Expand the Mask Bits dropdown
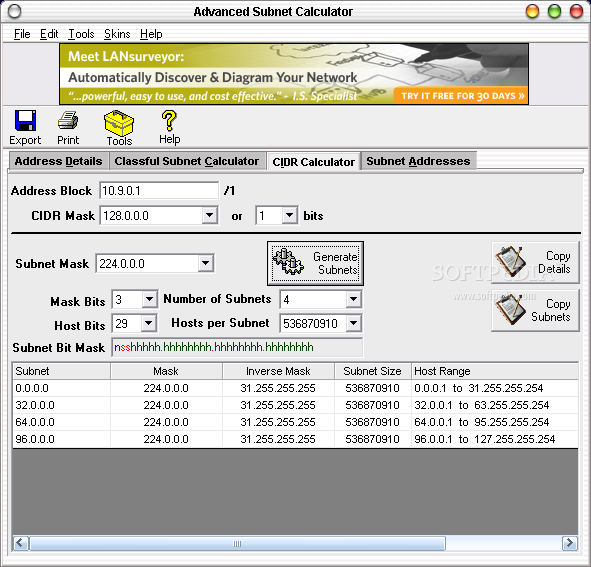The height and width of the screenshot is (567, 591). coord(150,299)
